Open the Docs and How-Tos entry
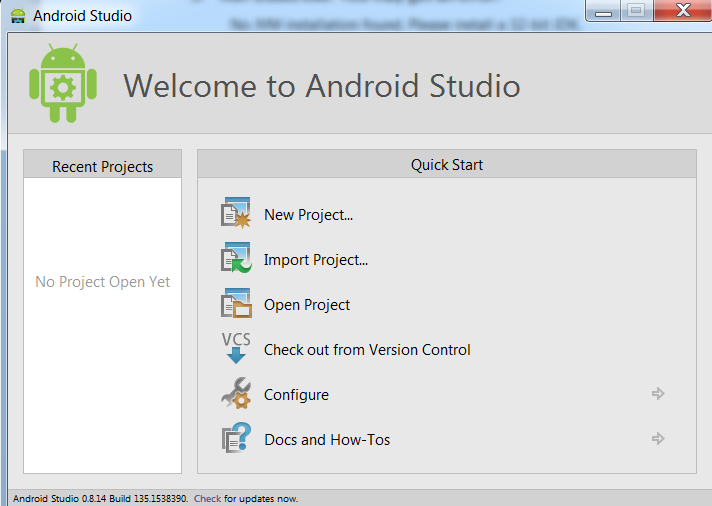 pyautogui.click(x=327, y=440)
